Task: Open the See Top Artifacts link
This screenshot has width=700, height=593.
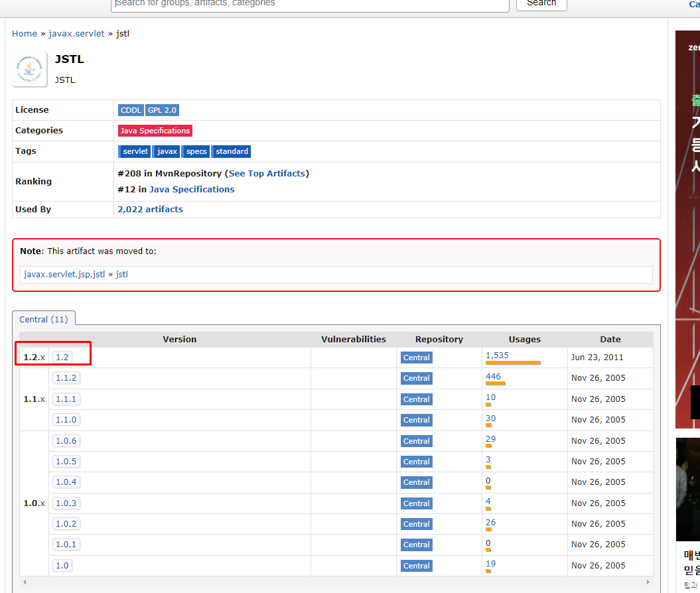Action: pos(267,174)
